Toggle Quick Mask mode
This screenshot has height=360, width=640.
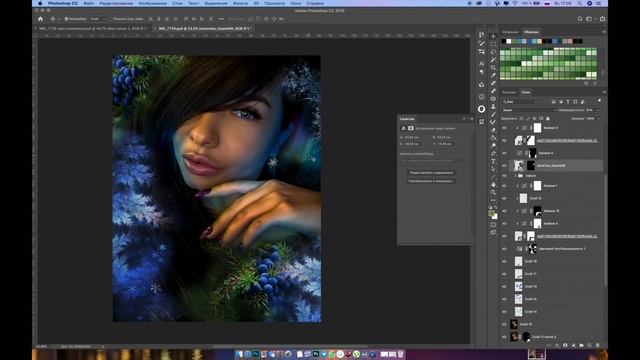pyautogui.click(x=493, y=224)
